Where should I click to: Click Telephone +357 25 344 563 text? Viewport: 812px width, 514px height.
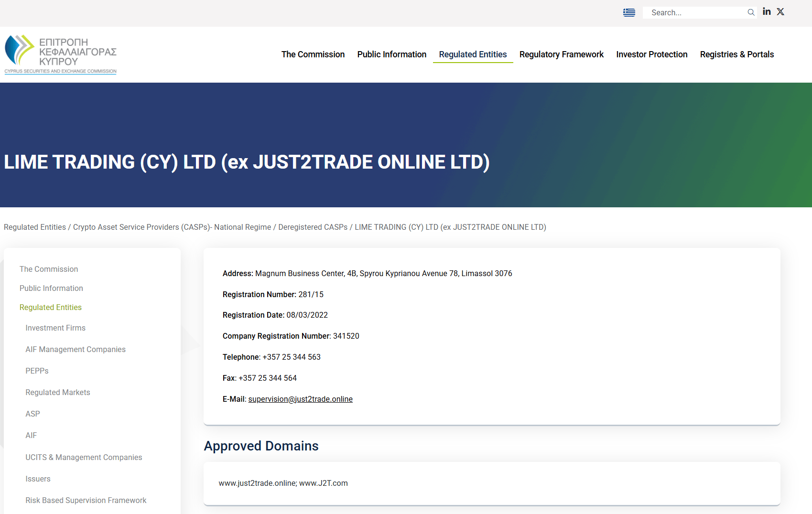point(271,357)
